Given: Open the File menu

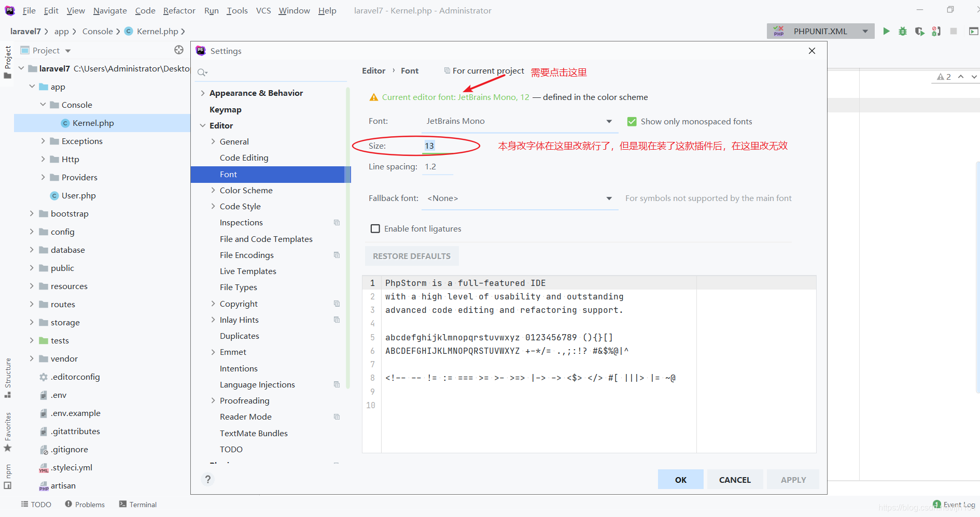Looking at the screenshot, I should (29, 10).
